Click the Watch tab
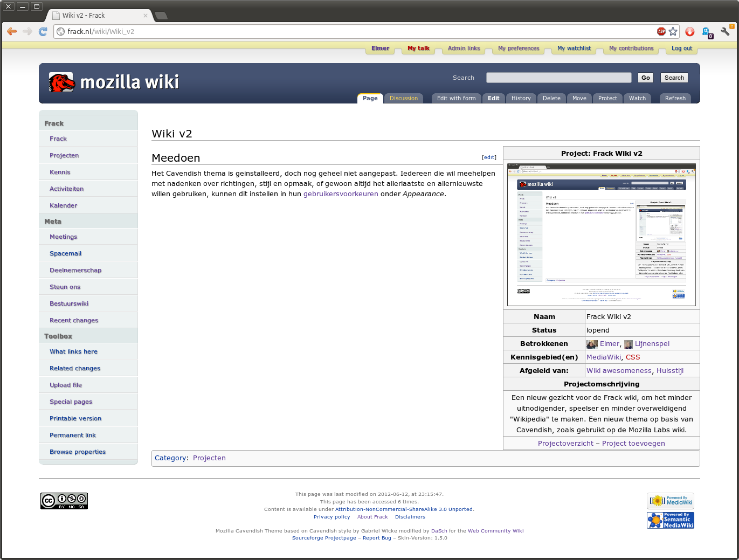Screen dimensions: 739x560 (637, 98)
